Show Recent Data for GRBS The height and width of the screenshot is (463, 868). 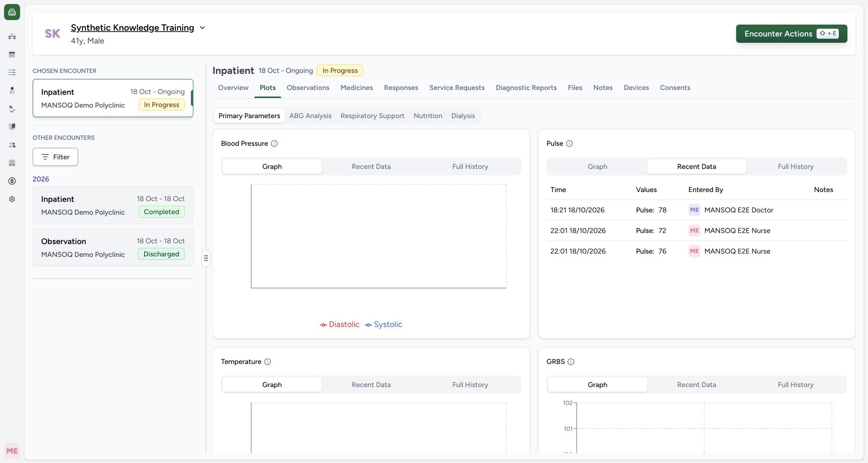click(697, 385)
